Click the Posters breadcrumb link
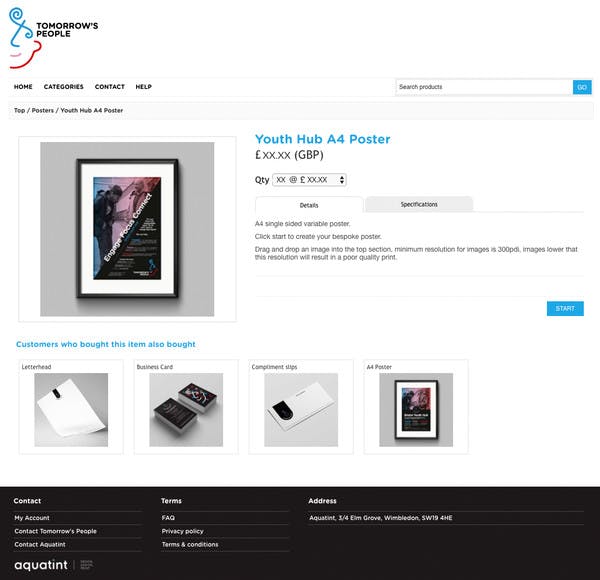Viewport: 600px width, 580px height. coord(42,110)
